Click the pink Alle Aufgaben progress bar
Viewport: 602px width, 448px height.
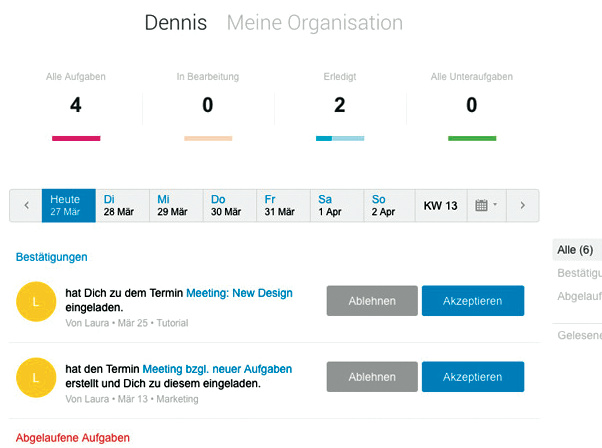click(x=76, y=138)
